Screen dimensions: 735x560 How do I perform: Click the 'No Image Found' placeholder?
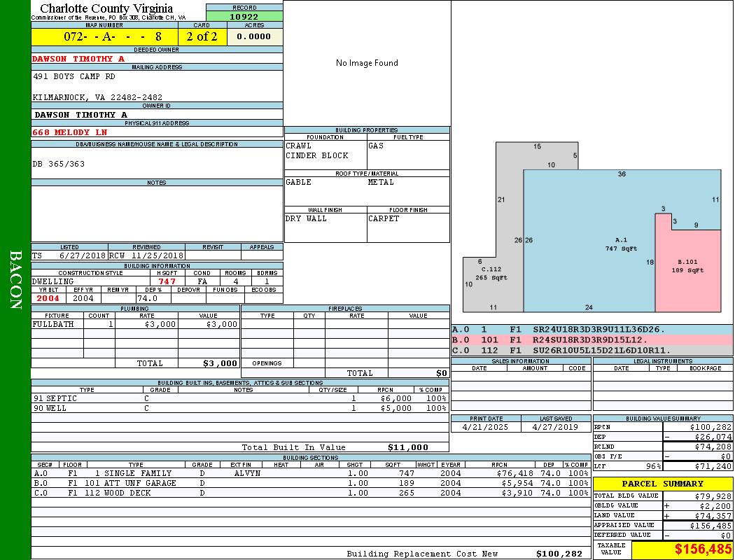367,63
